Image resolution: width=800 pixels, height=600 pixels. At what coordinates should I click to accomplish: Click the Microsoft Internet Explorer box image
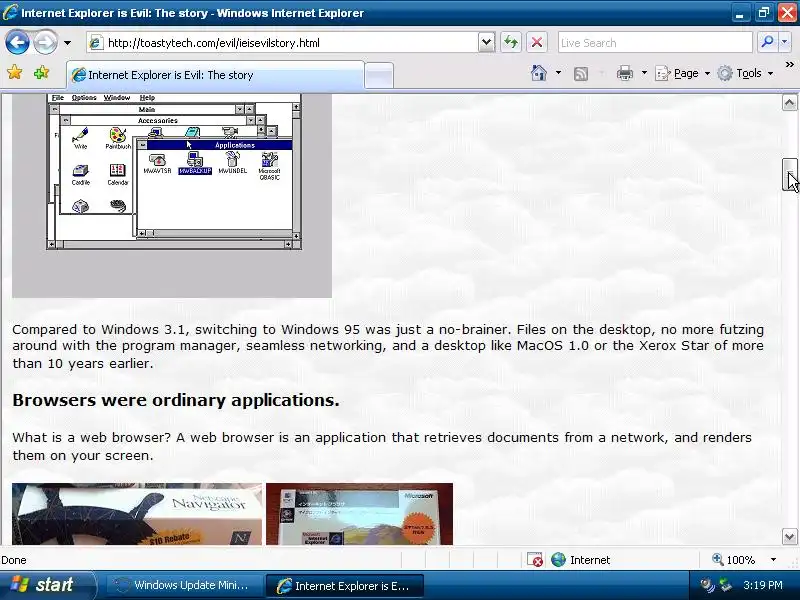coord(359,514)
